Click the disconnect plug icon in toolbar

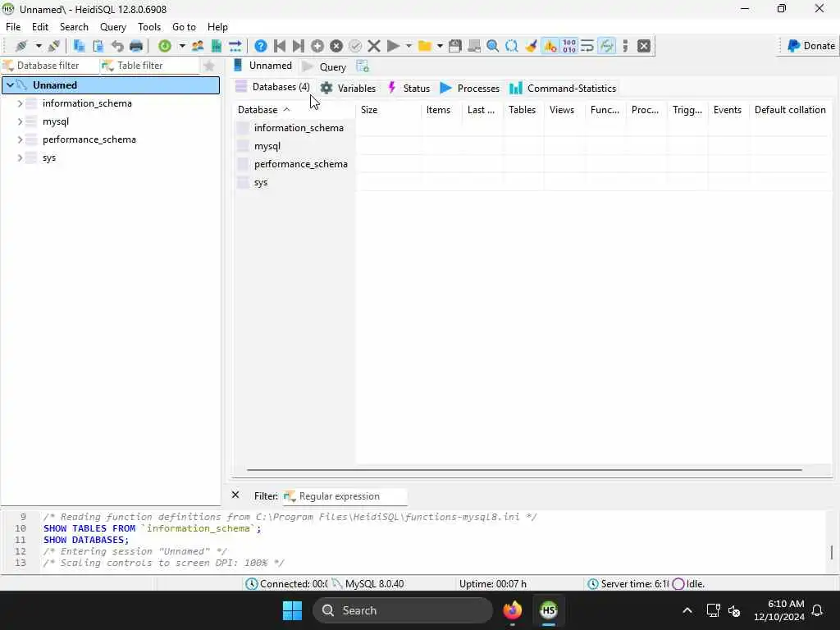point(53,46)
